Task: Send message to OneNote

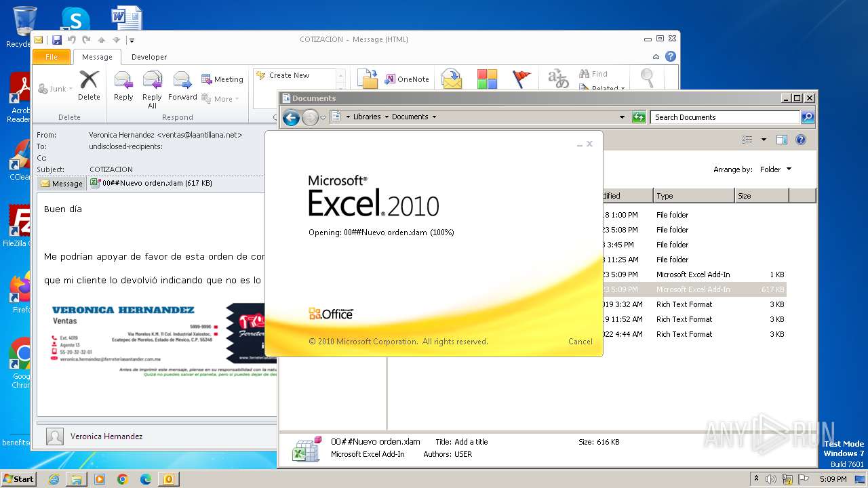Action: click(x=407, y=79)
